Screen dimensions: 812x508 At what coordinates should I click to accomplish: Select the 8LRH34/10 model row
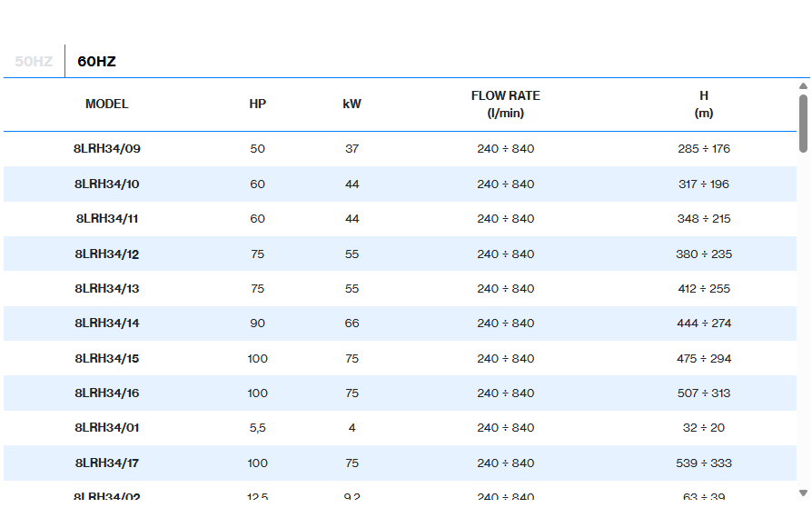coord(107,184)
